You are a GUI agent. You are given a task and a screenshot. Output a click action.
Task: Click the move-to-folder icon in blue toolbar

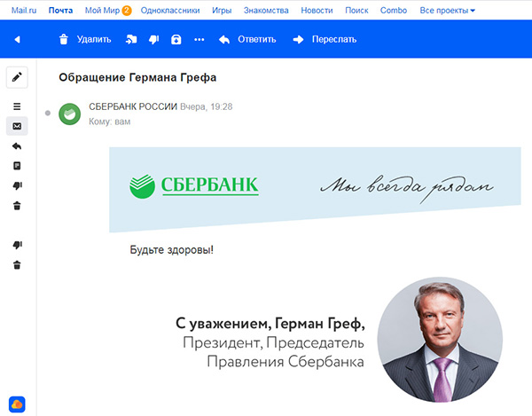click(131, 40)
